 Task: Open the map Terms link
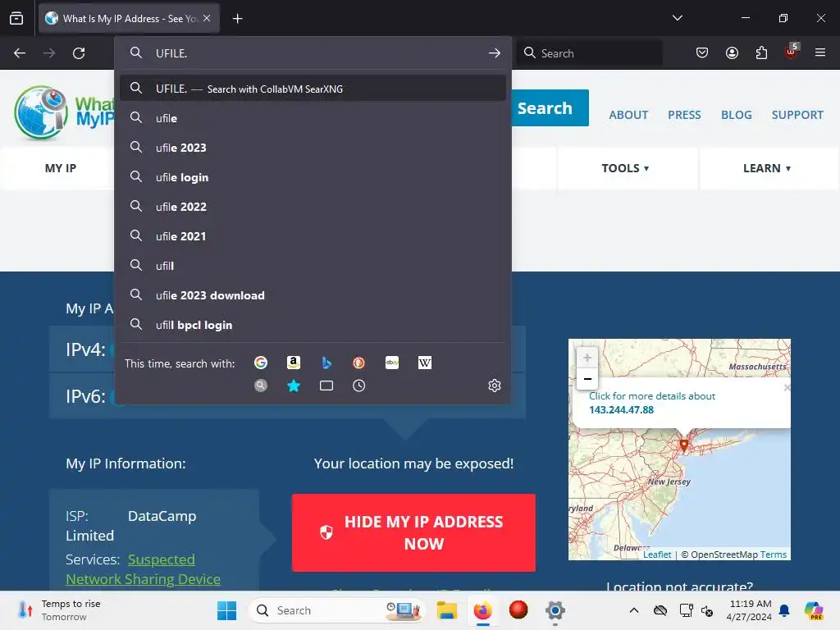pos(773,555)
